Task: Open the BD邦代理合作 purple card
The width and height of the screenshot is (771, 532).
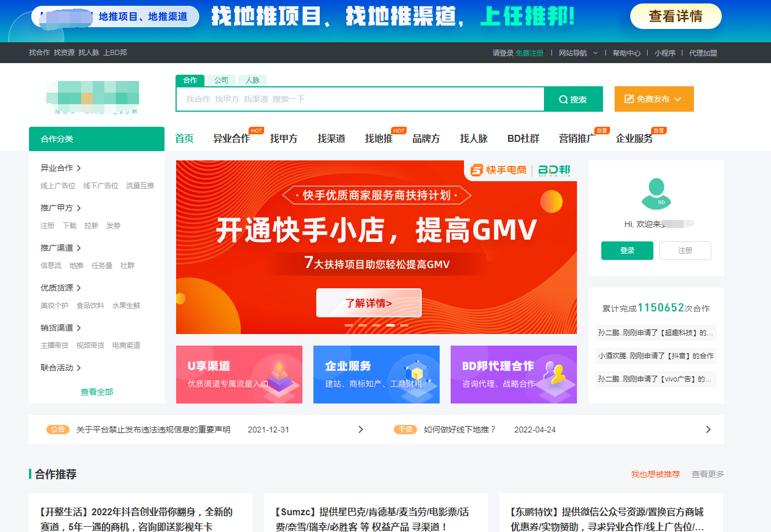Action: click(x=514, y=375)
